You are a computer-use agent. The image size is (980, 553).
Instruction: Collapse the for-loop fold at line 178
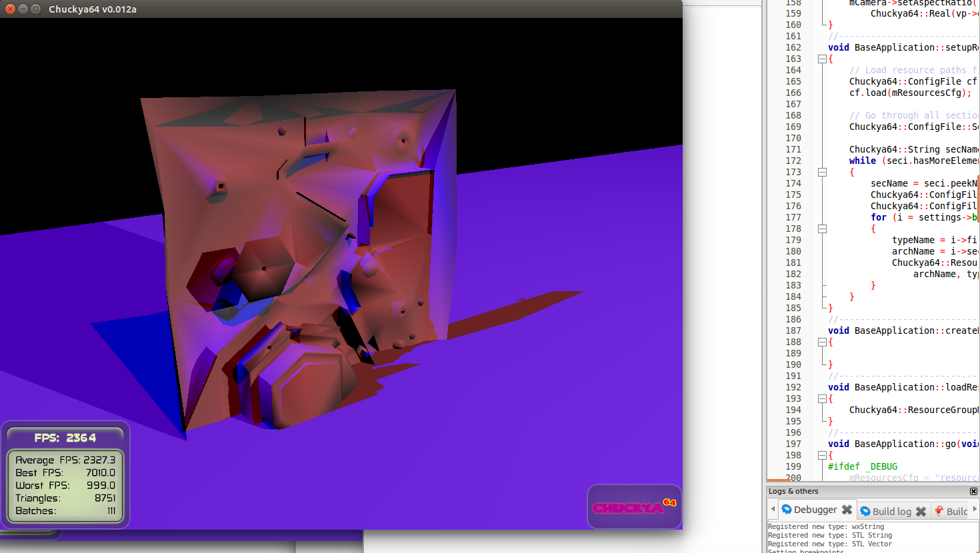823,229
